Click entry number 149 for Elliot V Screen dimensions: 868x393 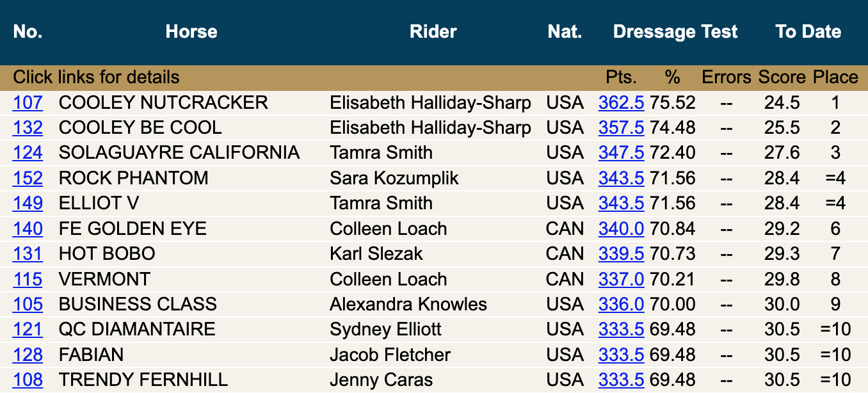28,203
